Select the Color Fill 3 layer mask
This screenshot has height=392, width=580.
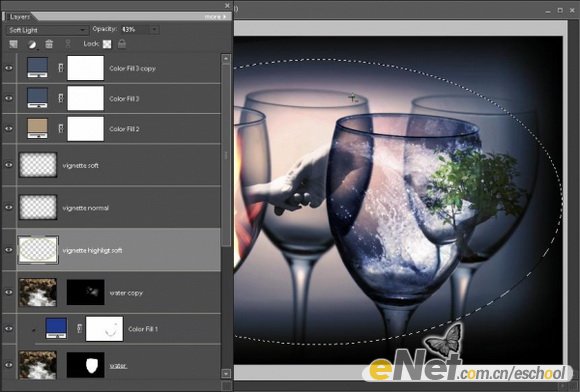click(85, 98)
